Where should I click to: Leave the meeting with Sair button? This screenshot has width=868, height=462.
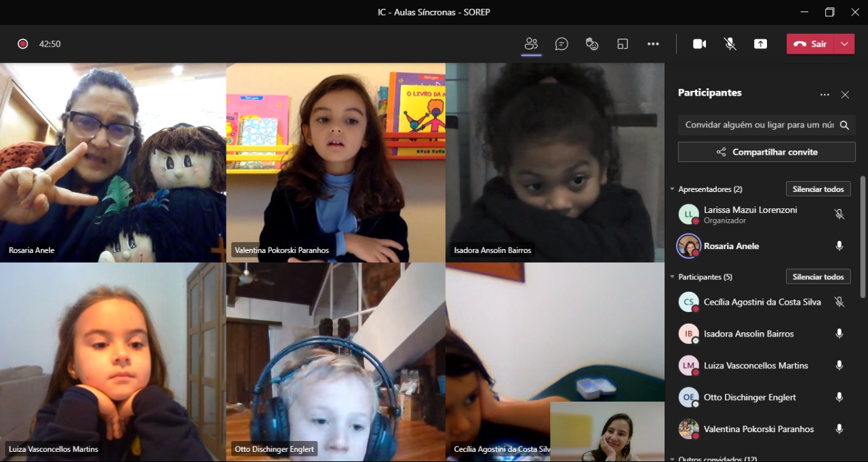(x=810, y=44)
